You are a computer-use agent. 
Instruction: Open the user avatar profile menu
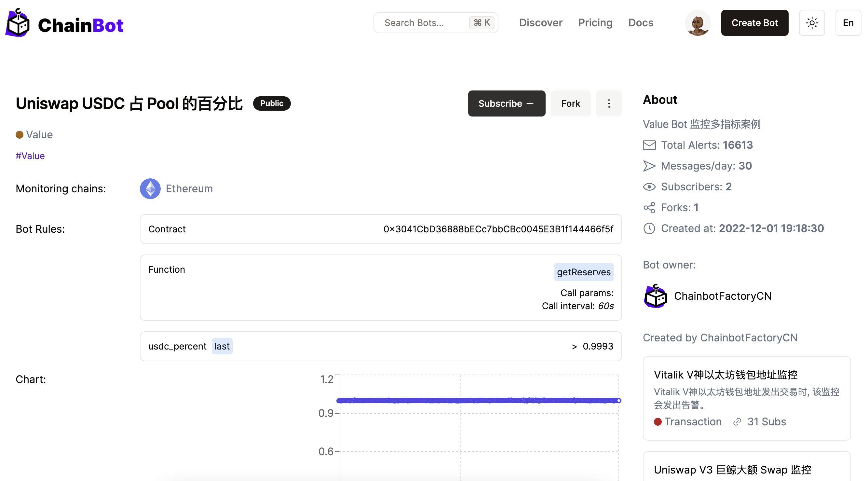[x=697, y=23]
